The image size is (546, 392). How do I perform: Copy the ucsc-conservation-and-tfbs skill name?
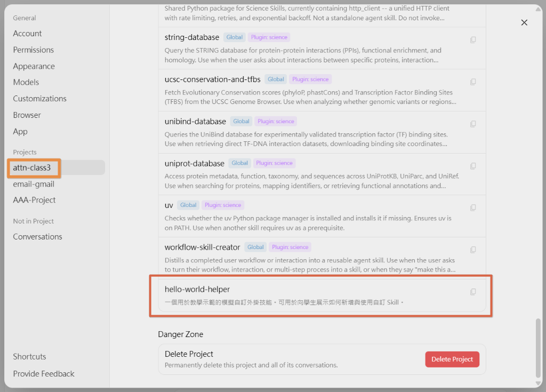tap(473, 82)
